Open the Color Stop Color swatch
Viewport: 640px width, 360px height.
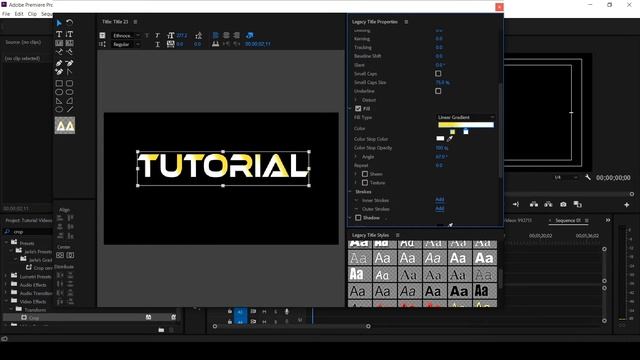click(x=440, y=138)
